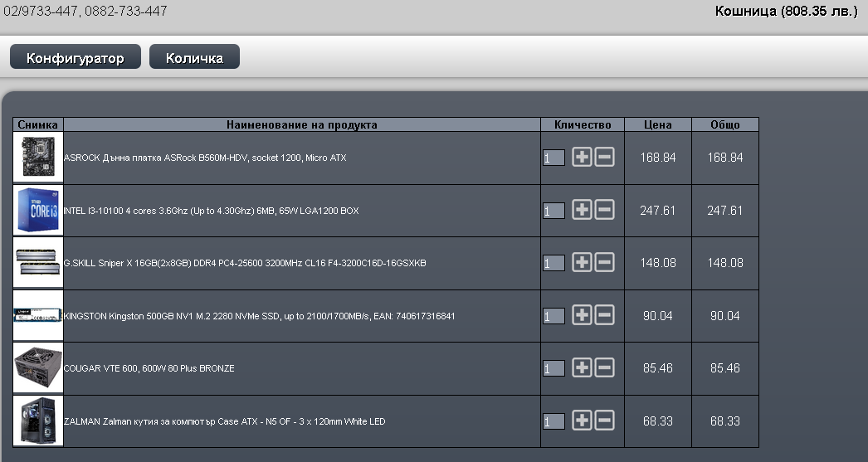Increase Kingston 500GB NV1 SSD quantity
The width and height of the screenshot is (868, 462).
click(582, 315)
